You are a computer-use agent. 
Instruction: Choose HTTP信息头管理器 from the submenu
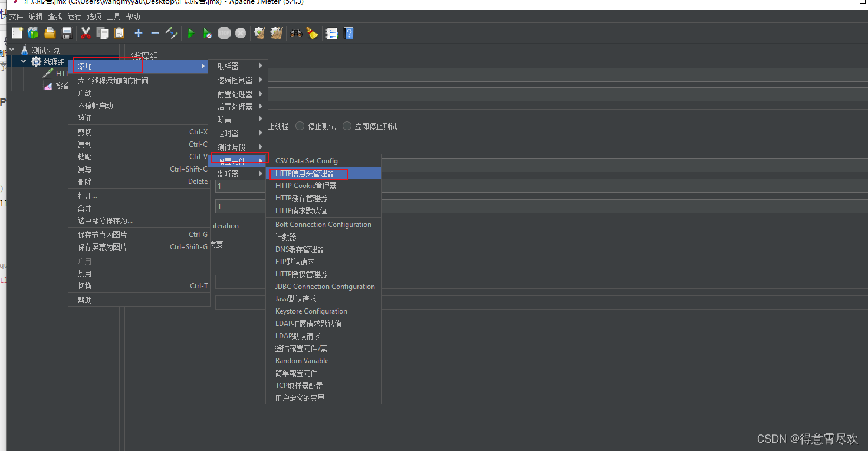click(324, 173)
